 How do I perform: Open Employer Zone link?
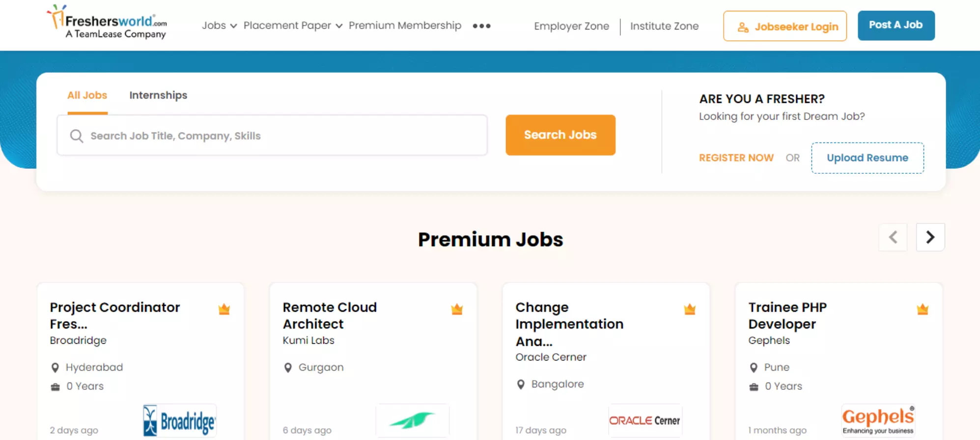571,26
